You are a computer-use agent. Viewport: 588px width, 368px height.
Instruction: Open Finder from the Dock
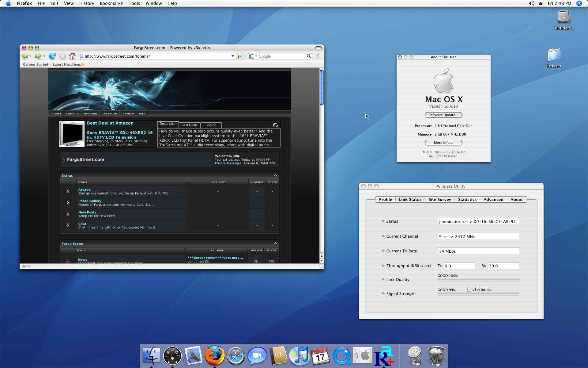click(x=151, y=356)
